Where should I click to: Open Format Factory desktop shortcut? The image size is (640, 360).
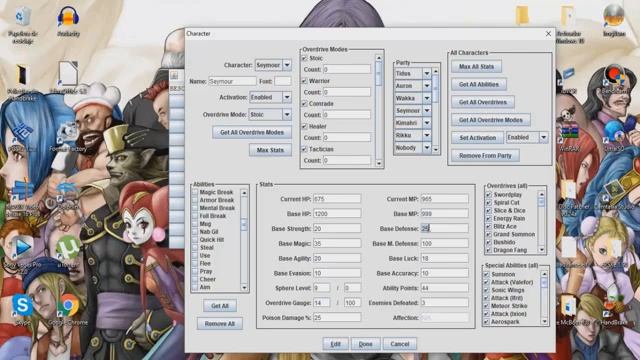(x=67, y=138)
